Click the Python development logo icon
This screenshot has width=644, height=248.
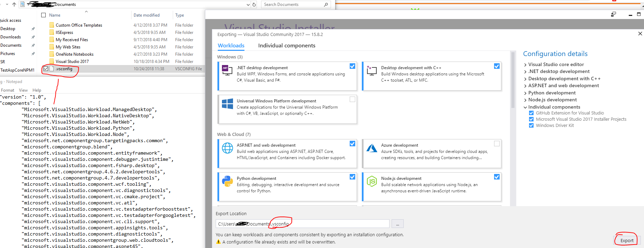point(227,181)
